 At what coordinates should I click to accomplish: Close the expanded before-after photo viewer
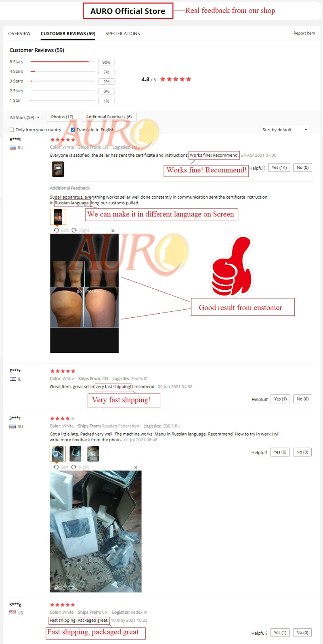[x=113, y=231]
